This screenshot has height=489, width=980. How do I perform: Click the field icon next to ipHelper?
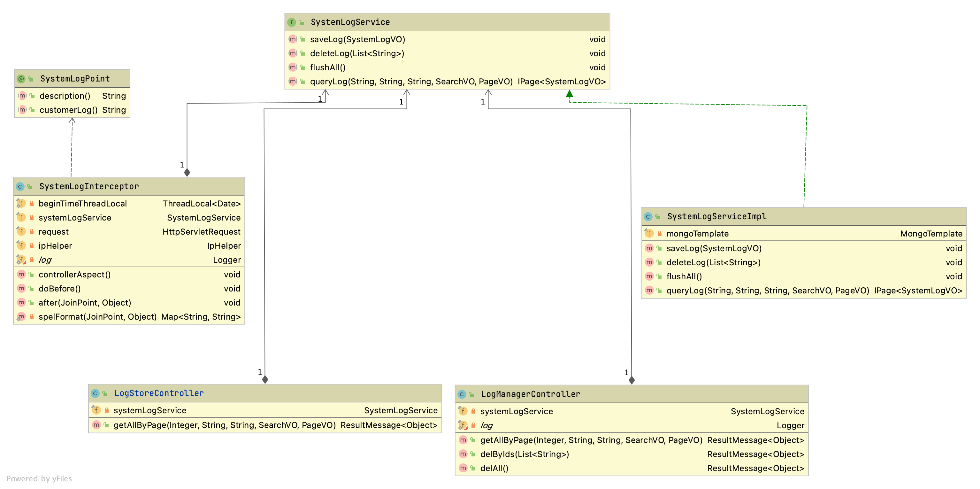point(21,246)
